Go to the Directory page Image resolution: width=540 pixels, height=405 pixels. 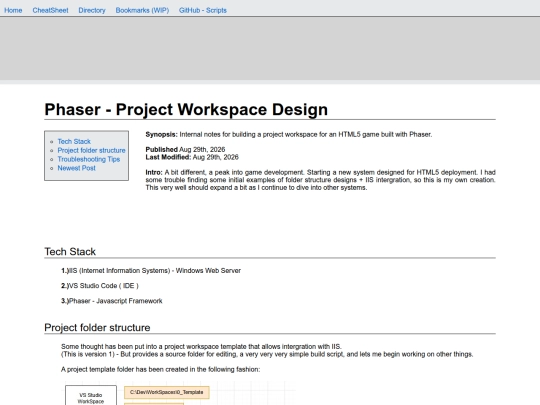(x=92, y=10)
